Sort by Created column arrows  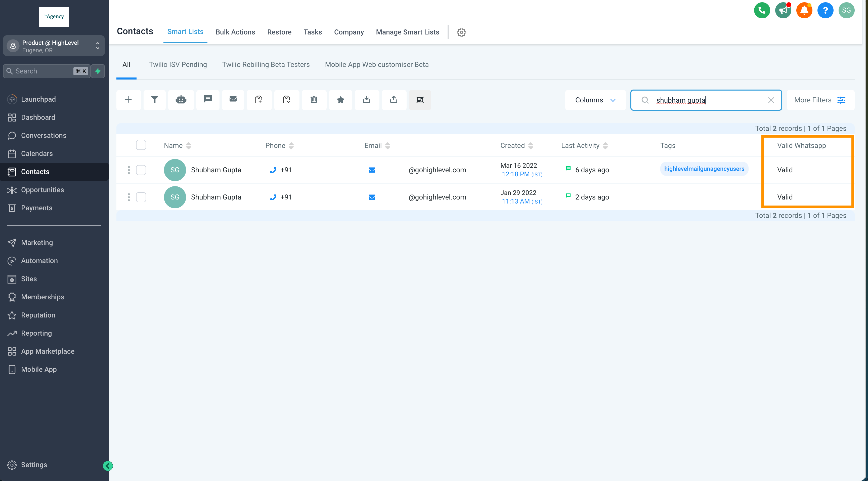531,146
